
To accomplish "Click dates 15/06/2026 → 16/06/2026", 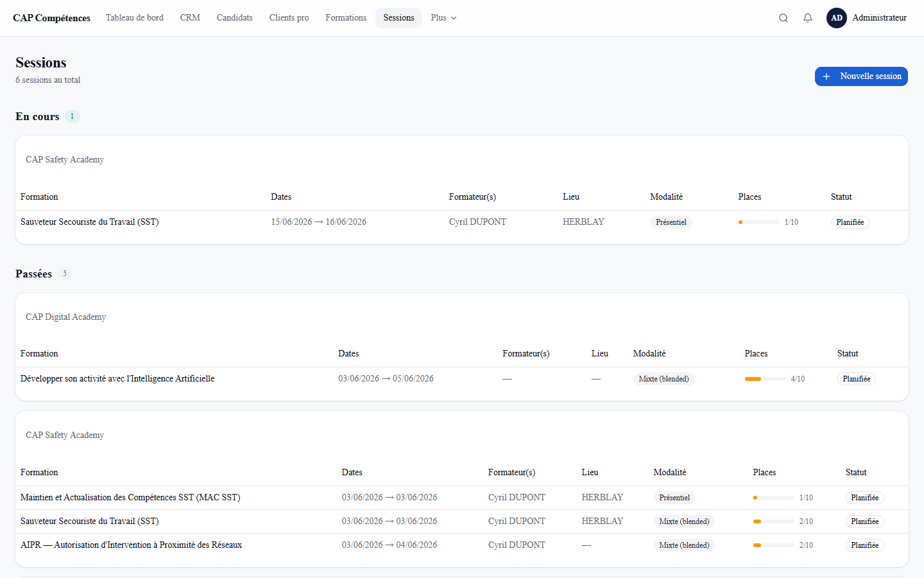I will coord(319,222).
